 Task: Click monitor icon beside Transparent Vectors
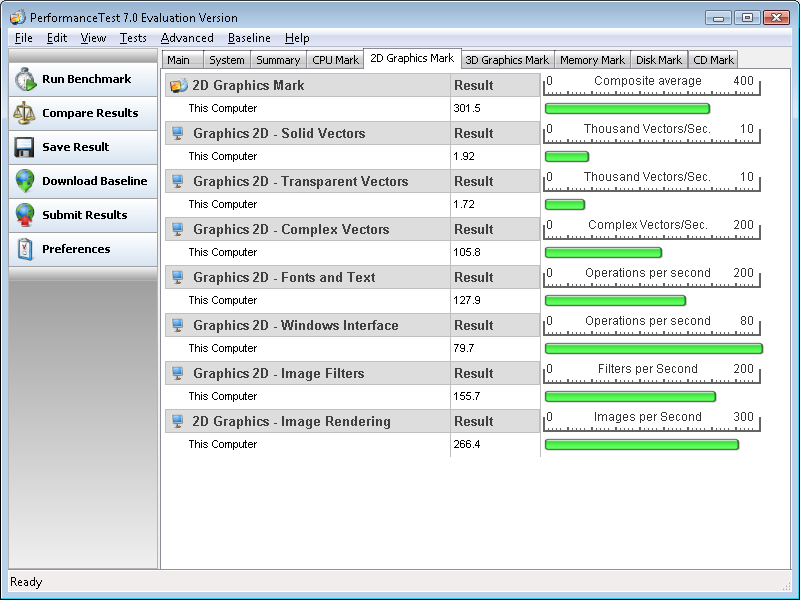[x=178, y=182]
